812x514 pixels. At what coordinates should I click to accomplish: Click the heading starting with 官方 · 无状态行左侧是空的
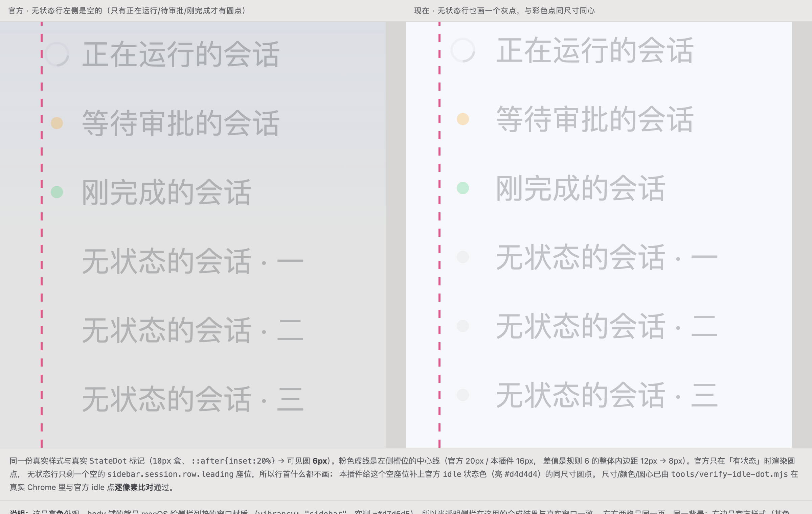point(128,10)
